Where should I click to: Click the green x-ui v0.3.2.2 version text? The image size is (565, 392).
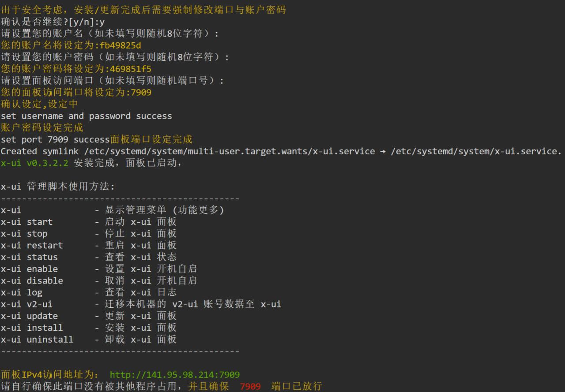(x=34, y=163)
